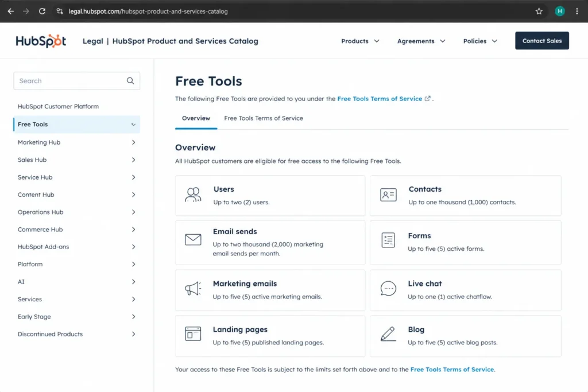Expand the Marketing Hub chevron
The height and width of the screenshot is (392, 588).
[133, 142]
